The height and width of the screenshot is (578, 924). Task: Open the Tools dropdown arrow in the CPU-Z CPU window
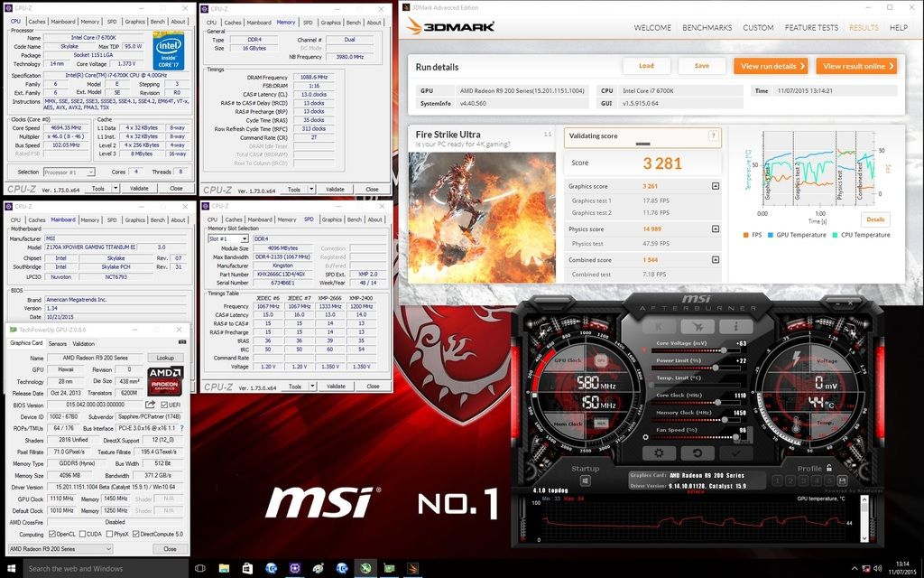tap(115, 189)
